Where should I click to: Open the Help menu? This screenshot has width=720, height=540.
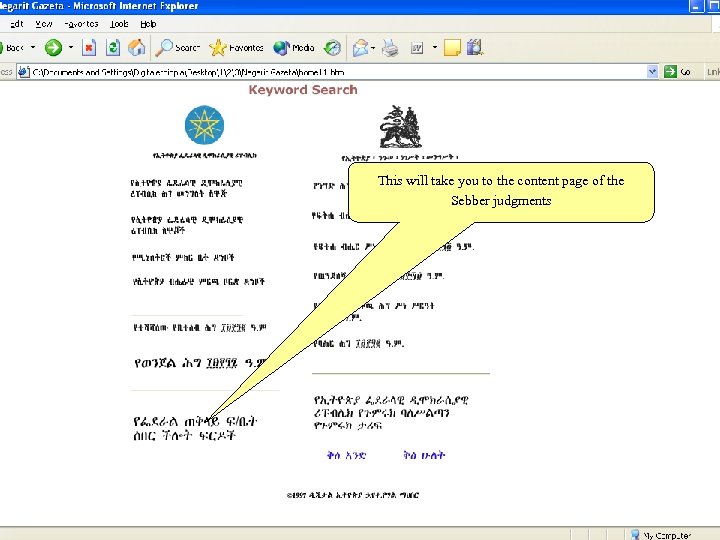(148, 24)
